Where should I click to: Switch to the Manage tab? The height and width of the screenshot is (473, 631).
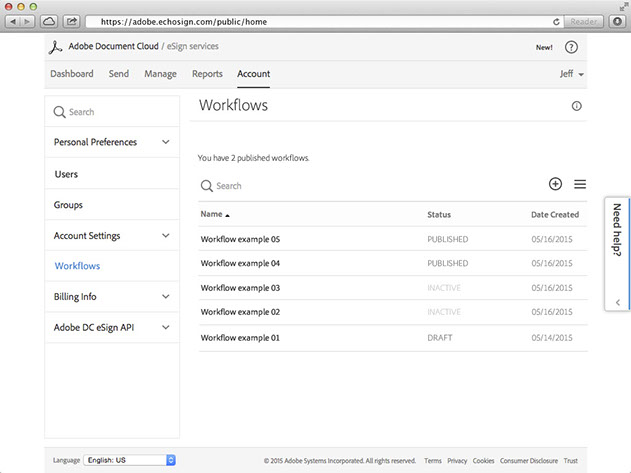(160, 74)
